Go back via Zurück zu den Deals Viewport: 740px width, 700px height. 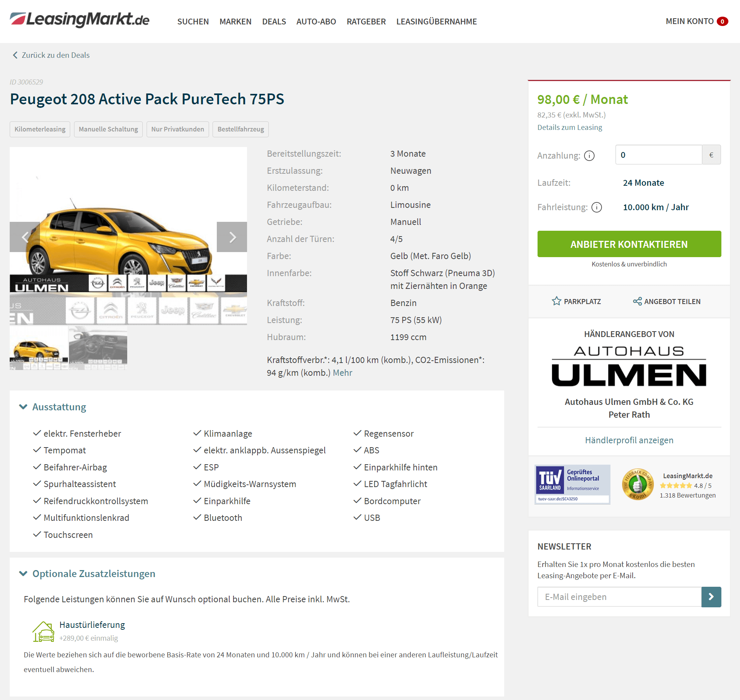tap(55, 55)
